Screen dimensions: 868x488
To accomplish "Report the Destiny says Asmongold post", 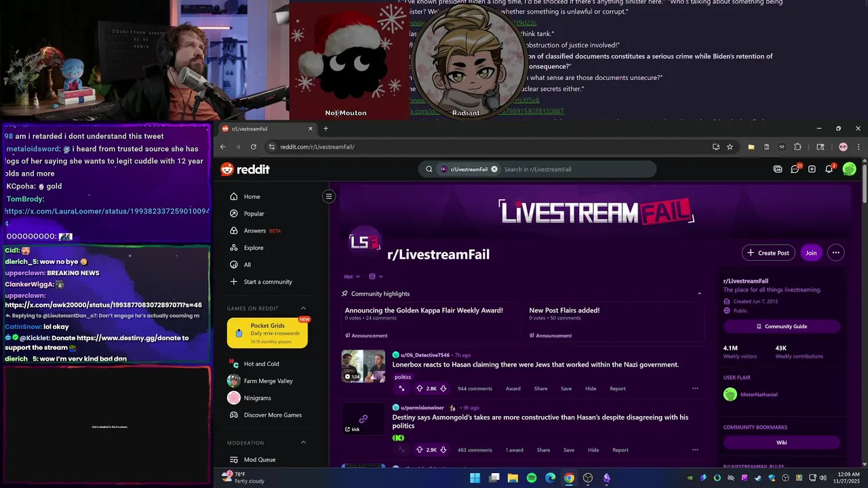I will [620, 449].
